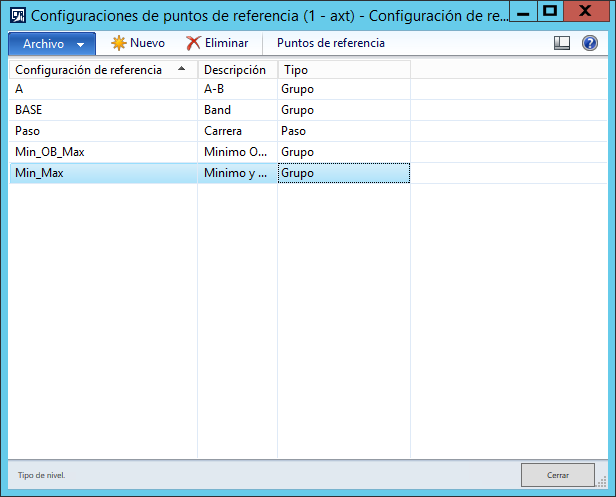616x497 pixels.
Task: Click the resize grip at window corner
Action: click(602, 482)
